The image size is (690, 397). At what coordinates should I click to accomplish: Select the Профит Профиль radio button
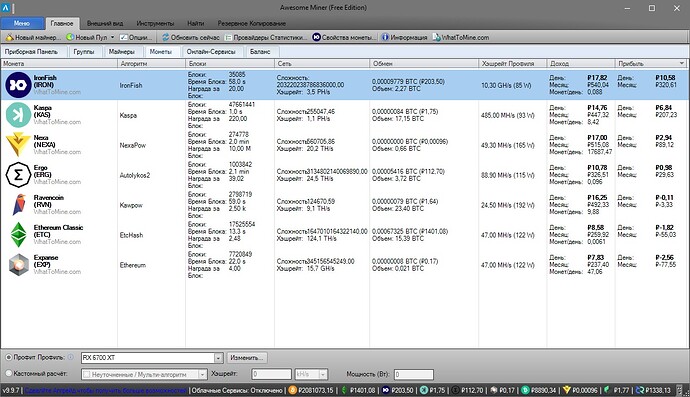pos(8,358)
